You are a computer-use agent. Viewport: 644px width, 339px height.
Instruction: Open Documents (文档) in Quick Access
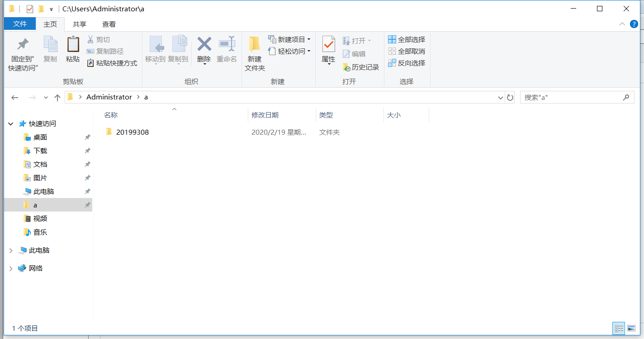pyautogui.click(x=40, y=165)
